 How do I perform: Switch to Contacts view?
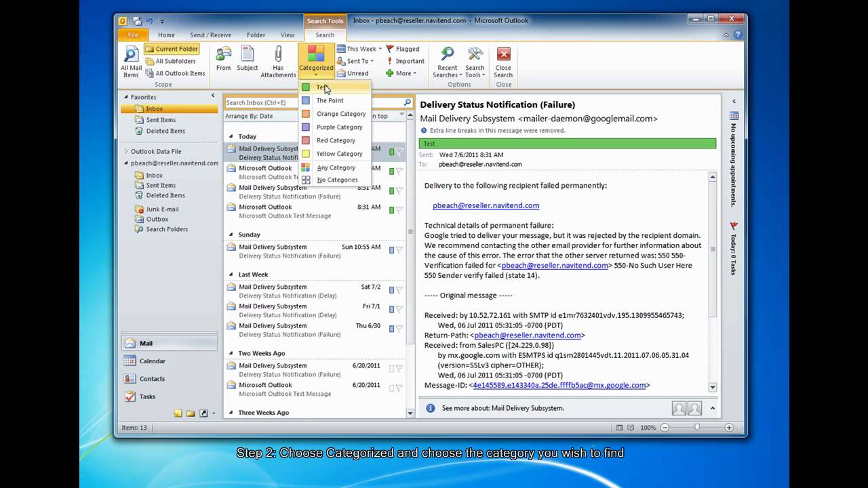170,378
